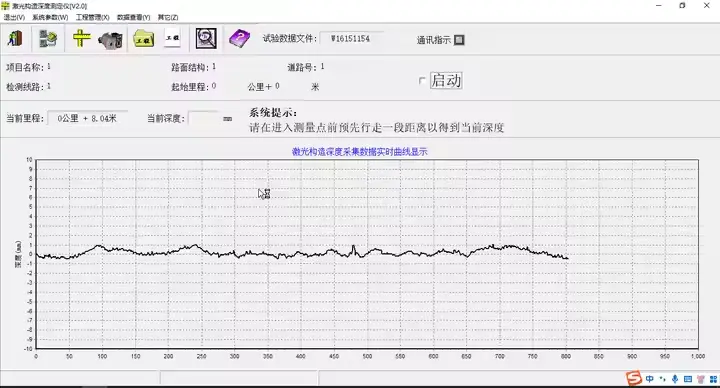Click the microphone voice input icon
The image size is (720, 388).
[675, 379]
